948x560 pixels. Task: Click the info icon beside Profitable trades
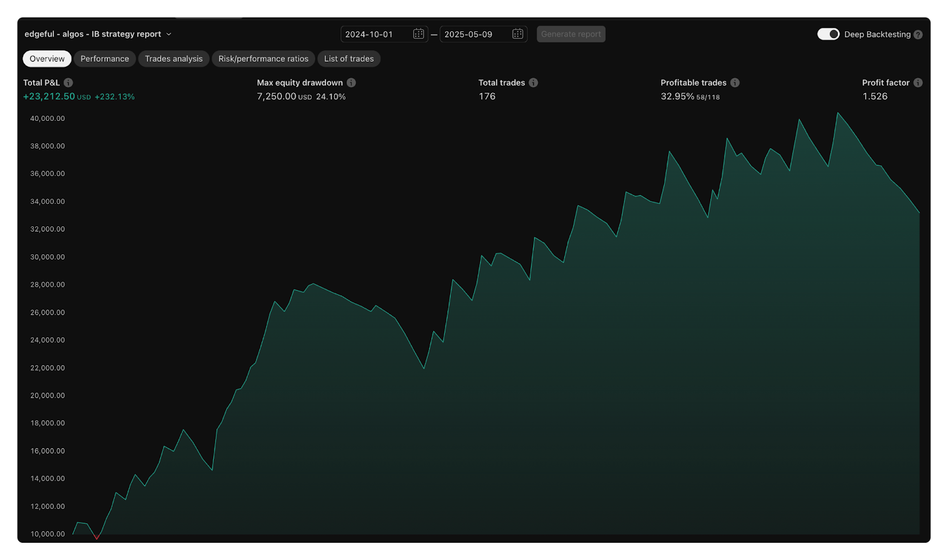point(735,83)
